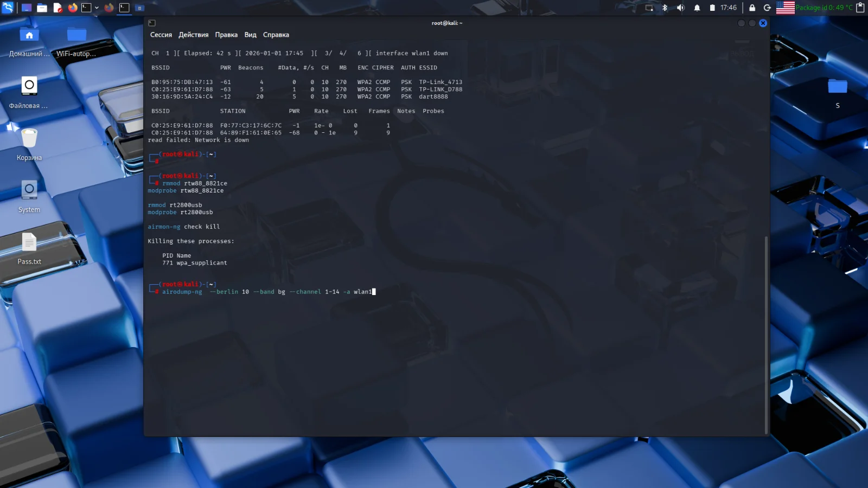868x488 pixels.
Task: Open Bluetooth options from the system tray
Action: point(665,8)
